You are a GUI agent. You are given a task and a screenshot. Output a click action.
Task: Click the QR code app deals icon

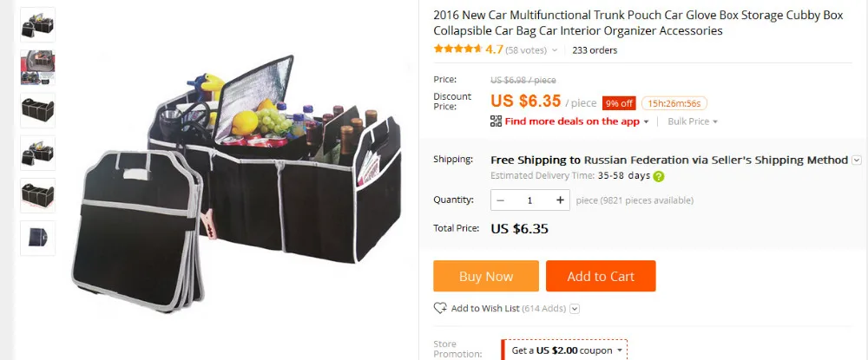(496, 121)
